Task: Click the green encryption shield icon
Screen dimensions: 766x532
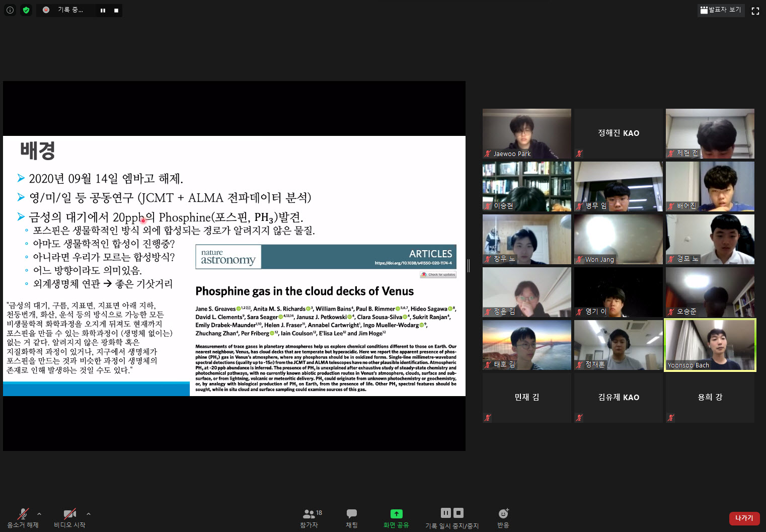Action: pyautogui.click(x=26, y=10)
